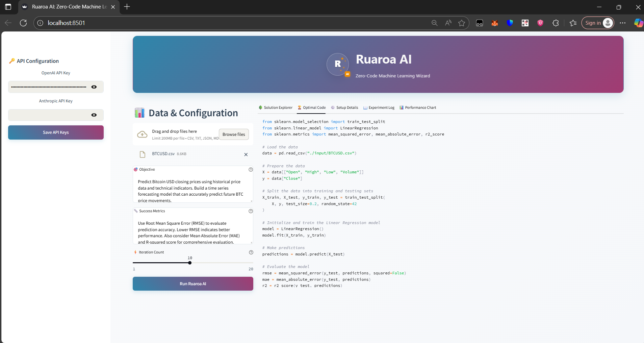Screen dimensions: 644x343
Task: Click the '# Evaluate the model' comment line
Action: pos(286,267)
